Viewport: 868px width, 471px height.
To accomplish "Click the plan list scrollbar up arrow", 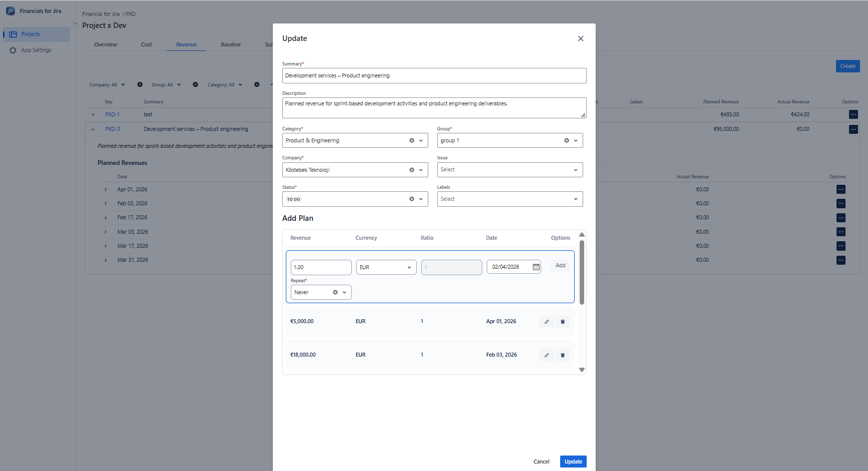I will tap(582, 235).
